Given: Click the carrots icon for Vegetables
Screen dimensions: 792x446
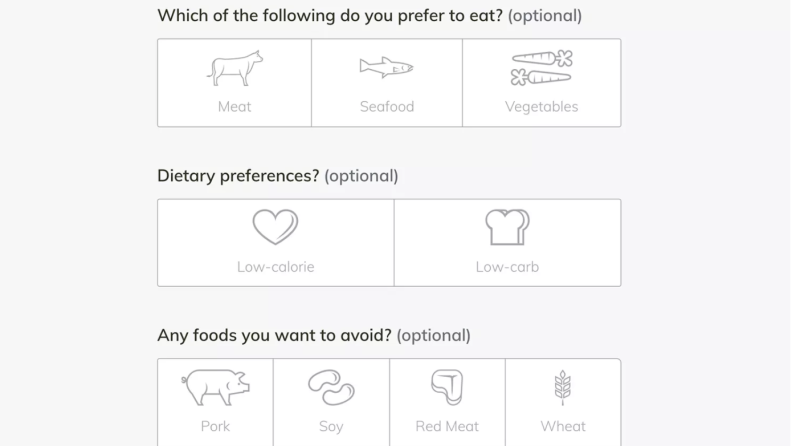Looking at the screenshot, I should pos(541,68).
